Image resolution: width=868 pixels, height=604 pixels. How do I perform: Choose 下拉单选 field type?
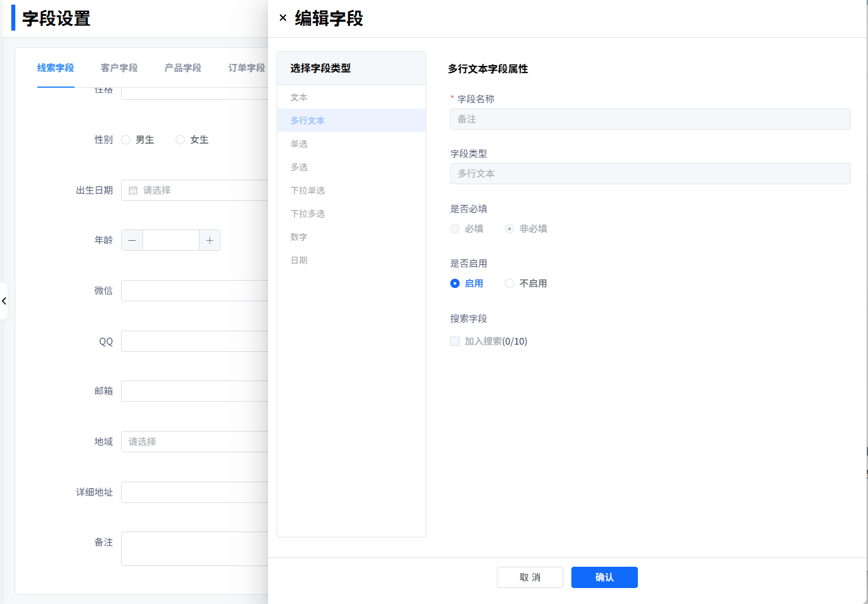307,190
